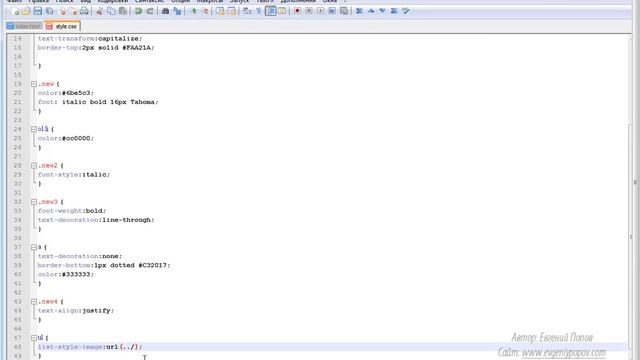Fold the ul rule block on line 47

[34, 338]
